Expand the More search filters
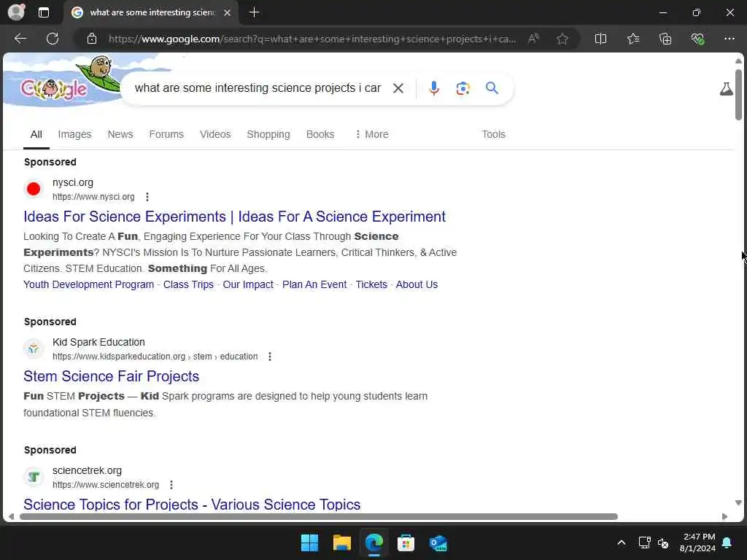Viewport: 747px width, 560px height. (x=371, y=134)
